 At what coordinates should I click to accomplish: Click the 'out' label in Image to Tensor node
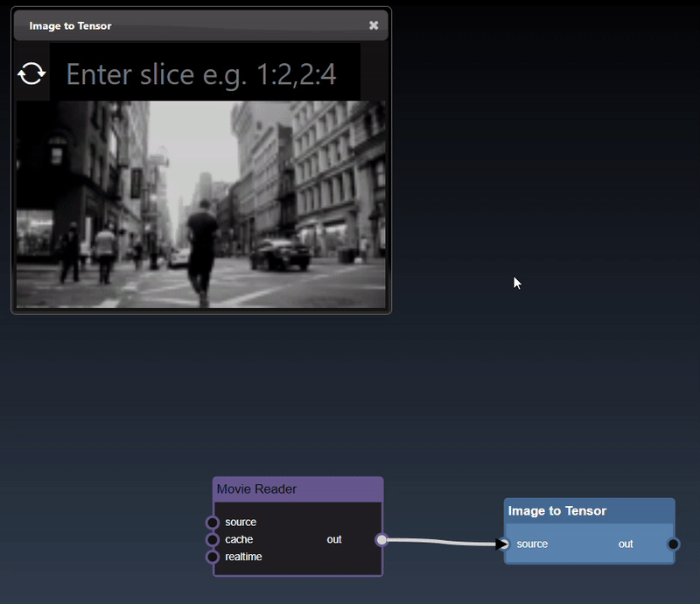tap(626, 544)
